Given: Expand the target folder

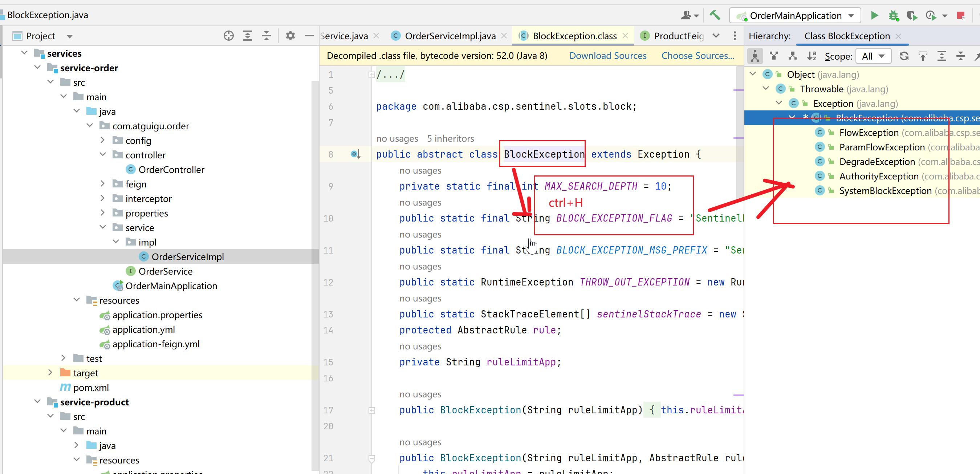Looking at the screenshot, I should pos(50,372).
